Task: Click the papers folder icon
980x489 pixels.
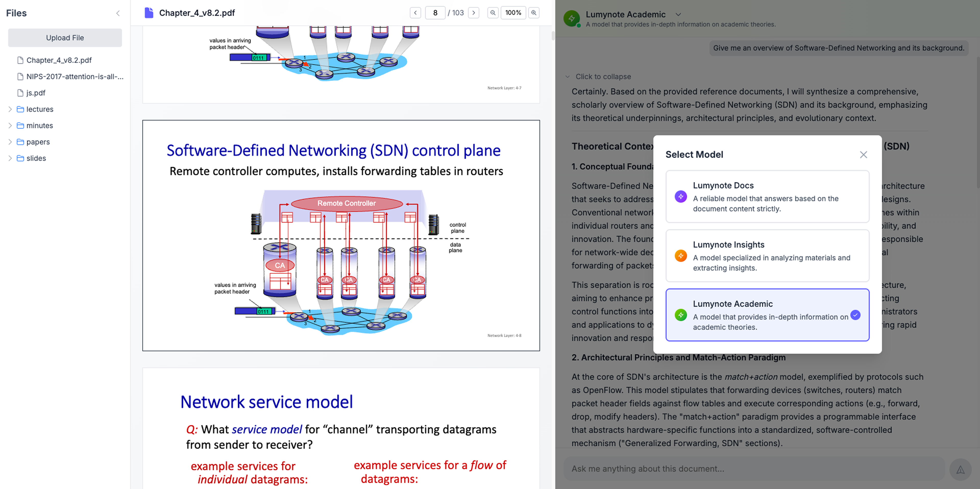Action: (x=20, y=142)
